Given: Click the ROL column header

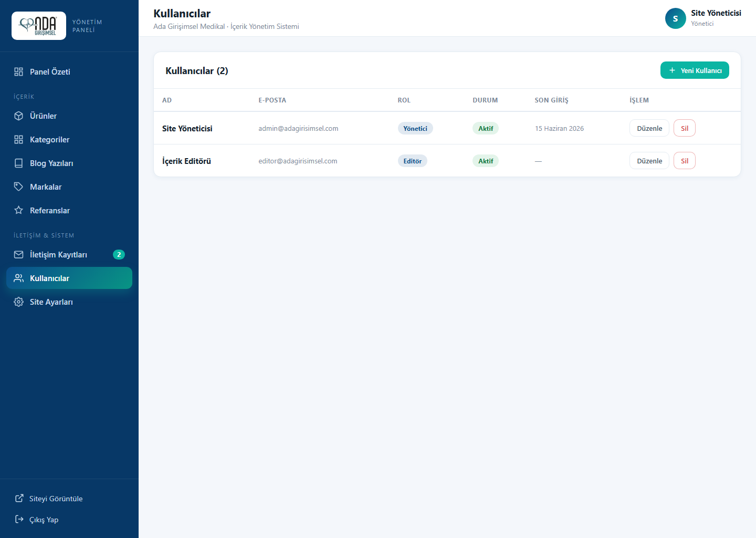Looking at the screenshot, I should (x=404, y=100).
